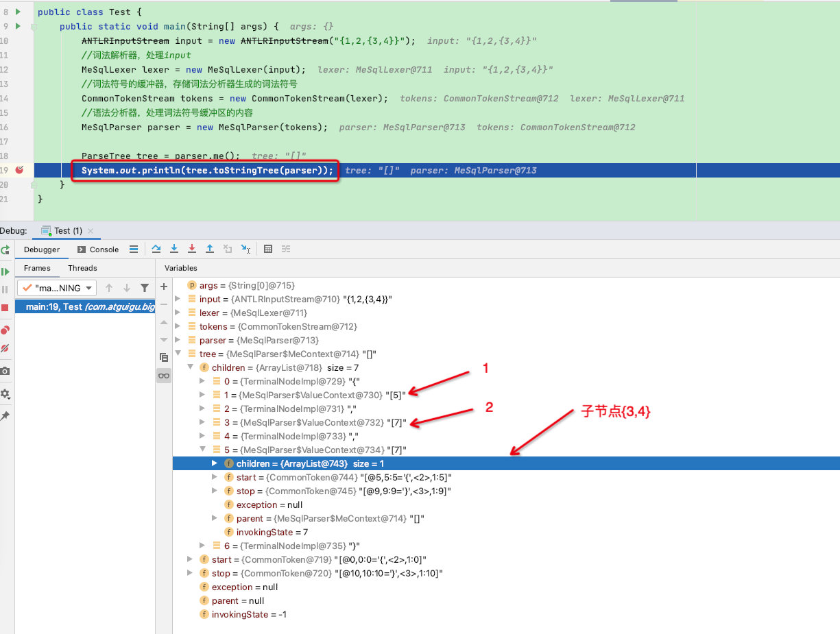This screenshot has height=634, width=840.
Task: Click the Duplicate Watch icon
Action: (x=163, y=358)
